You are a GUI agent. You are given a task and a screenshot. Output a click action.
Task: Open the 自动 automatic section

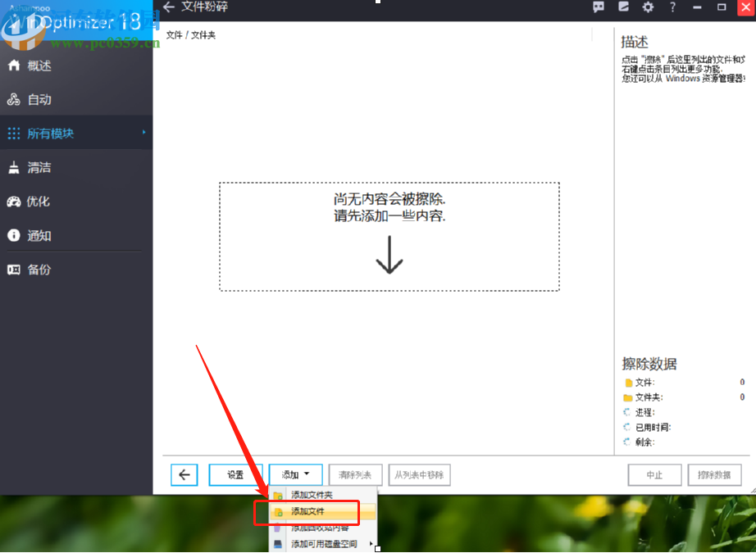[x=76, y=99]
